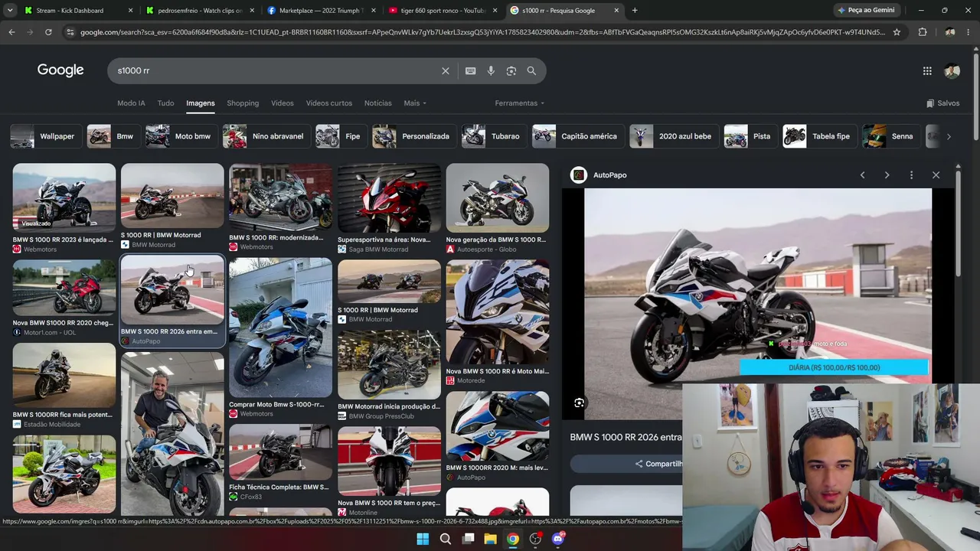Click the s1000 rr search input field
This screenshot has height=551, width=980.
point(276,70)
